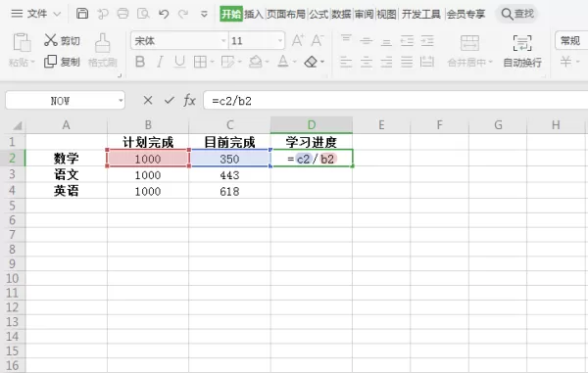Open Print Preview icon
Image resolution: width=588 pixels, height=373 pixels.
[143, 14]
